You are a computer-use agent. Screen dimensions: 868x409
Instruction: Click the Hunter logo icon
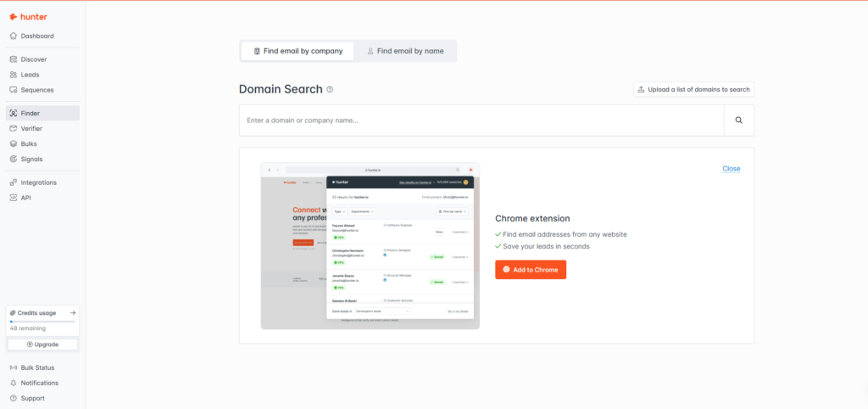click(14, 17)
